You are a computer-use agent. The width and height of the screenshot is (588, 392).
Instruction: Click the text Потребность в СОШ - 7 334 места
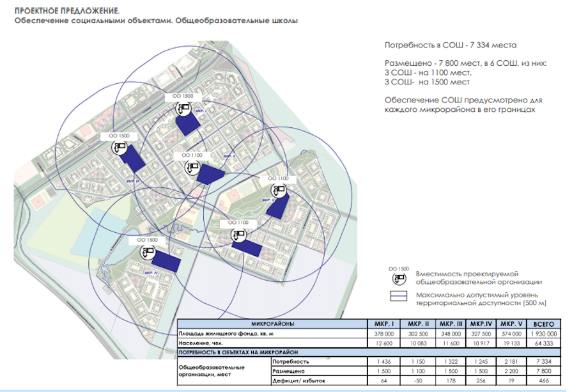pos(450,46)
